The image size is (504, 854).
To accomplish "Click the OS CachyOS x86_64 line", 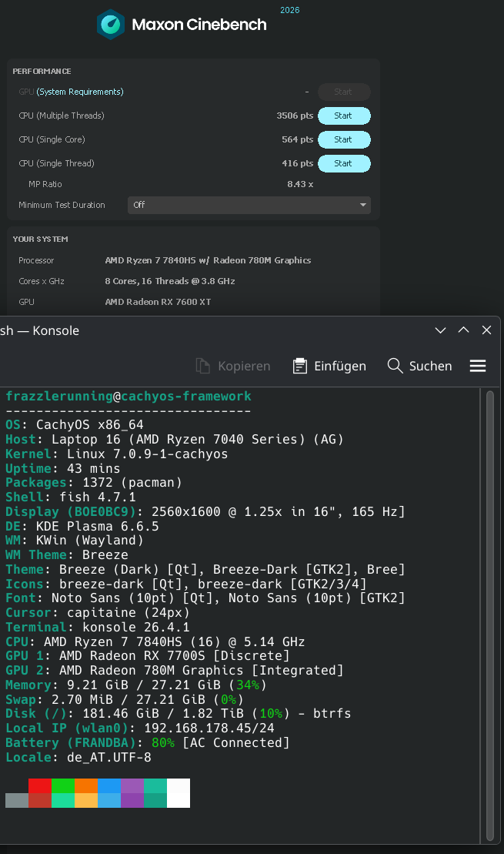I will click(x=75, y=425).
